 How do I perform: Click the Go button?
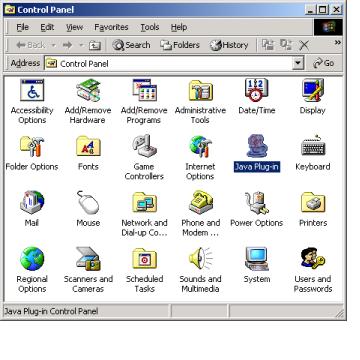(323, 63)
